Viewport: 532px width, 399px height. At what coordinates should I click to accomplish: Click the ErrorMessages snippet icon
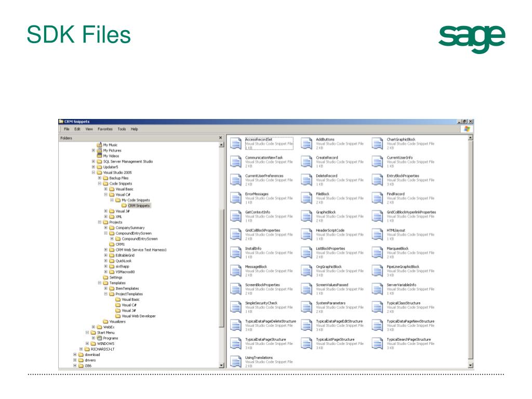(236, 198)
